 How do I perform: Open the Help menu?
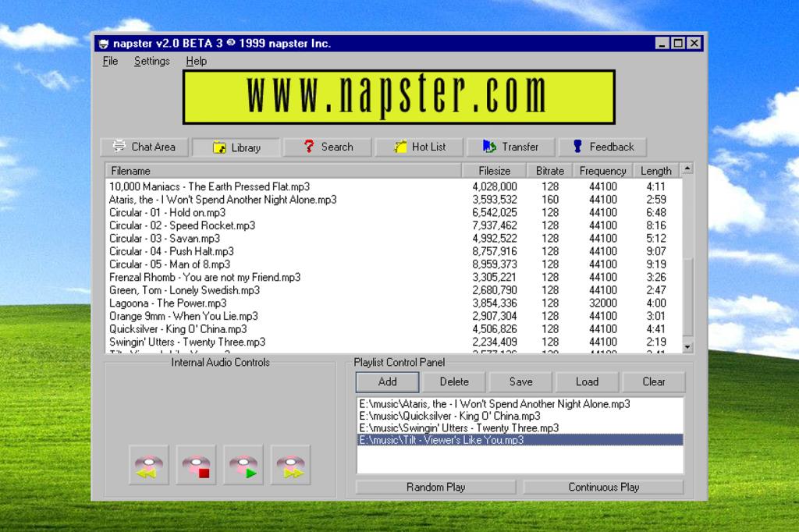point(196,61)
